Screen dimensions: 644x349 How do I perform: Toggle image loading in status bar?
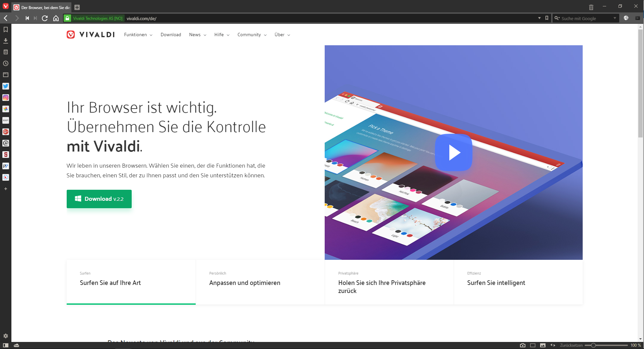tap(543, 345)
